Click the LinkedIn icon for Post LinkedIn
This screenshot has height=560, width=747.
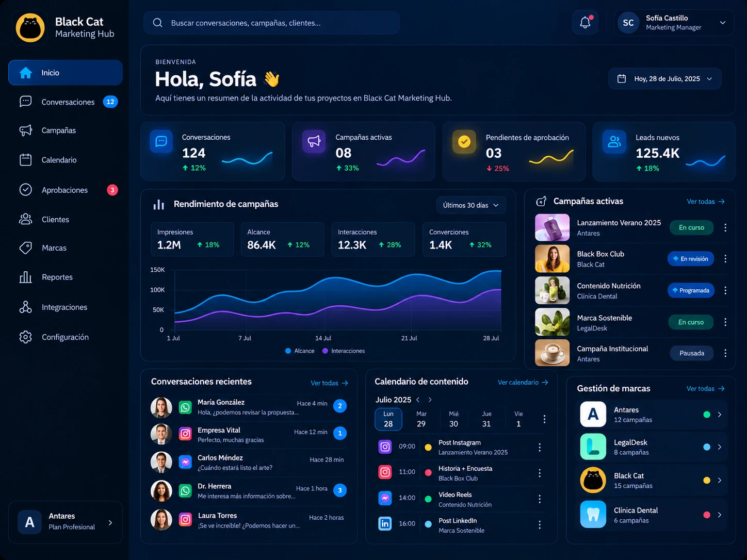click(385, 524)
